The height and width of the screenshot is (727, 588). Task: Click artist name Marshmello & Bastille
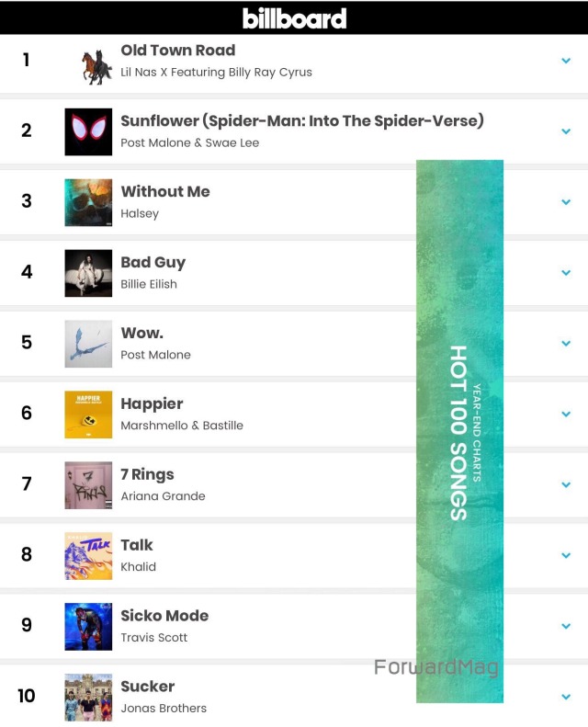182,426
